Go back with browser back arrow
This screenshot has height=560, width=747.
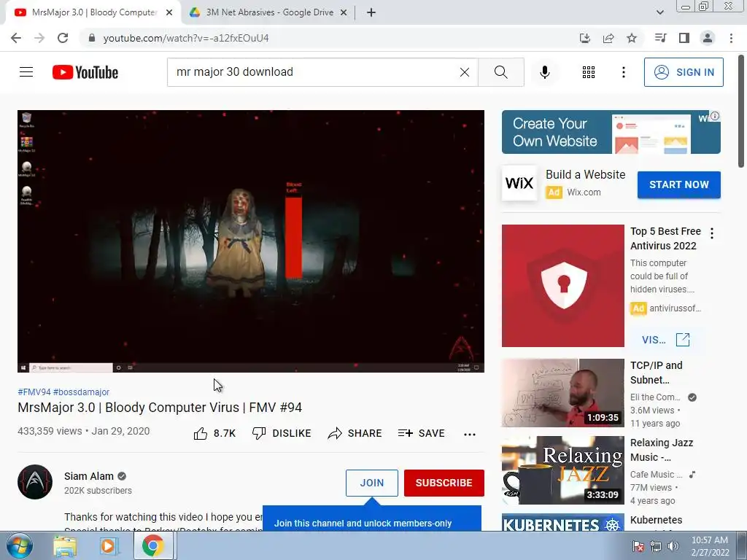[16, 38]
